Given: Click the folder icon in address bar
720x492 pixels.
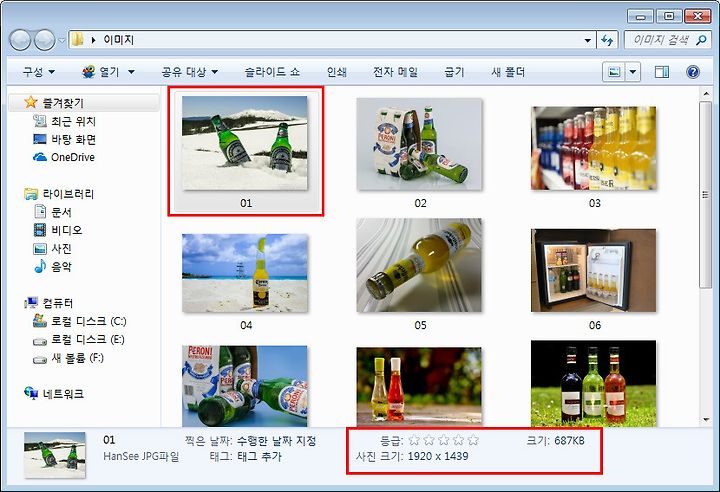Looking at the screenshot, I should click(77, 40).
